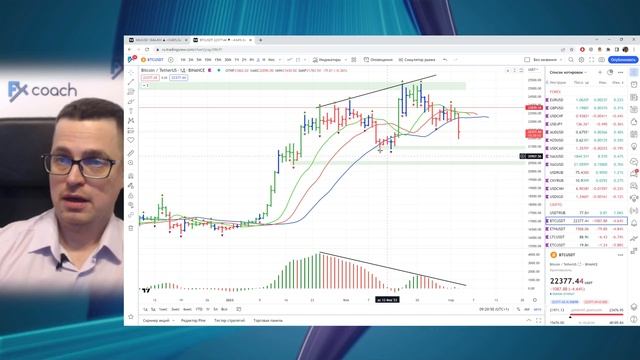The height and width of the screenshot is (360, 640).
Task: Toggle lock all drawing tools
Action: [x=131, y=196]
